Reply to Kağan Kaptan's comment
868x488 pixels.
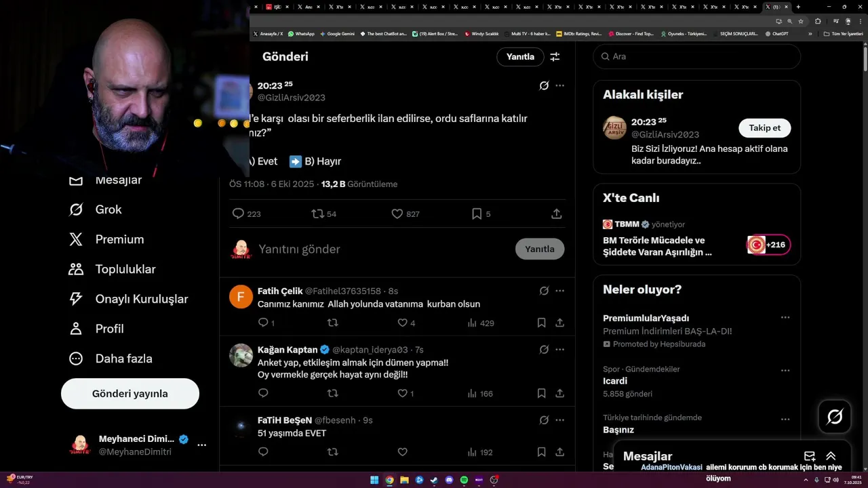pos(263,393)
